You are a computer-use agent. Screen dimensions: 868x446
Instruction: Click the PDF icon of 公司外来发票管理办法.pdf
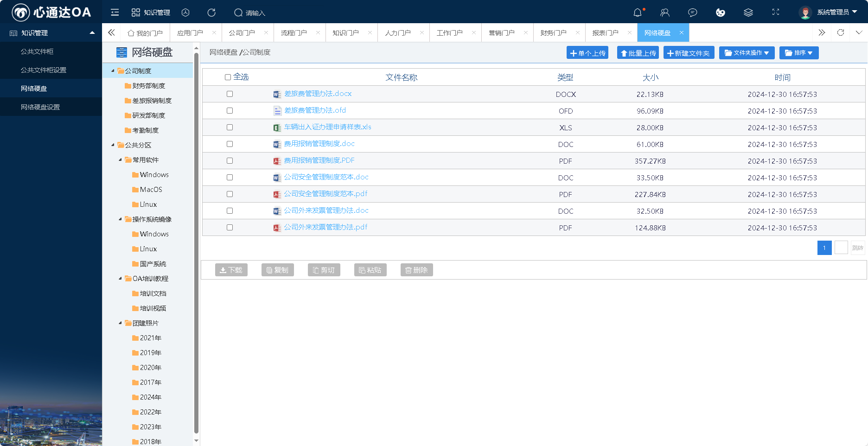277,228
